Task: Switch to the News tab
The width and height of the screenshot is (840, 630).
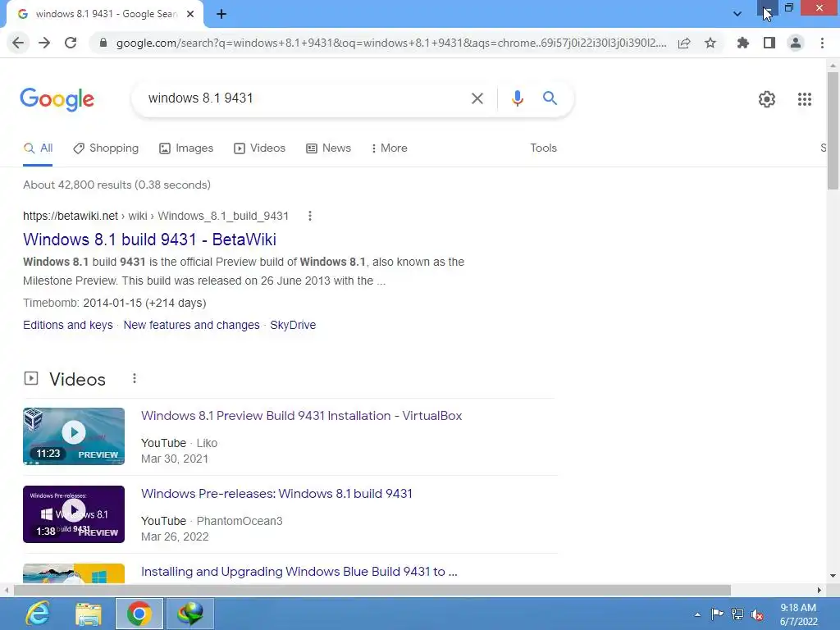Action: click(328, 148)
